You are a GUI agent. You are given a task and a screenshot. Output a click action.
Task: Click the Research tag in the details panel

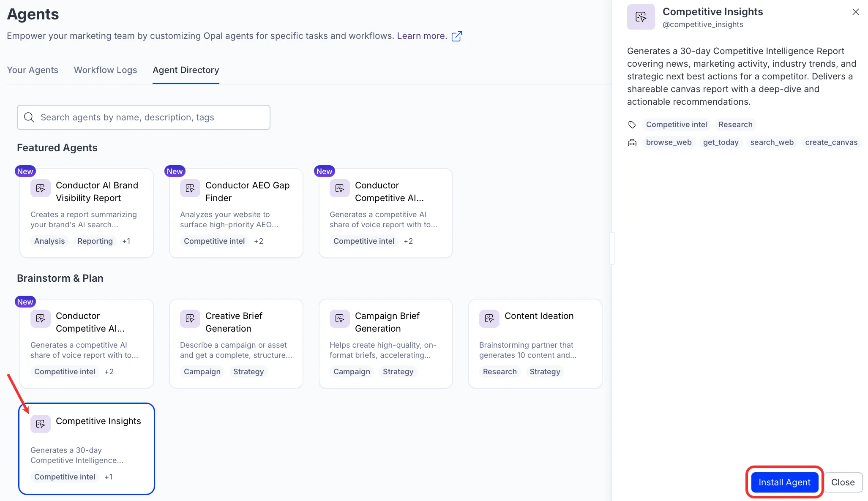tap(736, 125)
